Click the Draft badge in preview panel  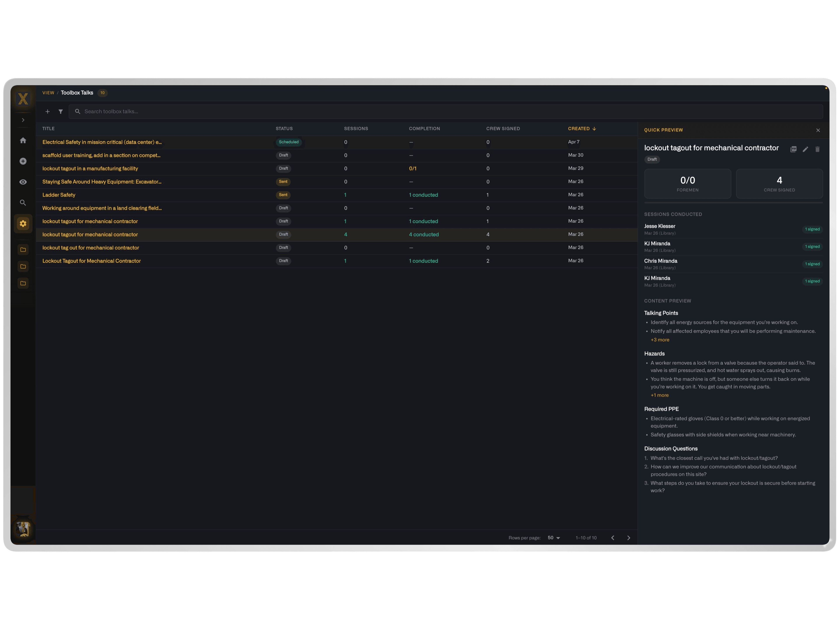tap(652, 159)
